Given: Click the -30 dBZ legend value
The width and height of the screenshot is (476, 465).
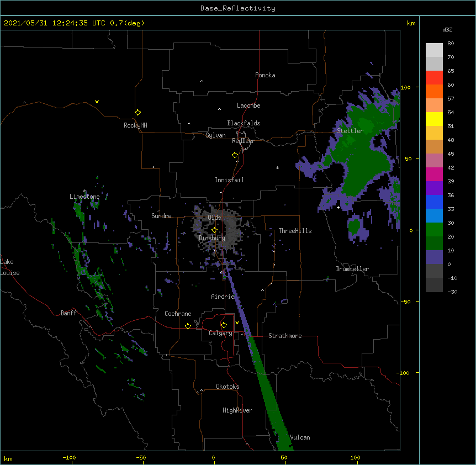Looking at the screenshot, I should coord(452,292).
